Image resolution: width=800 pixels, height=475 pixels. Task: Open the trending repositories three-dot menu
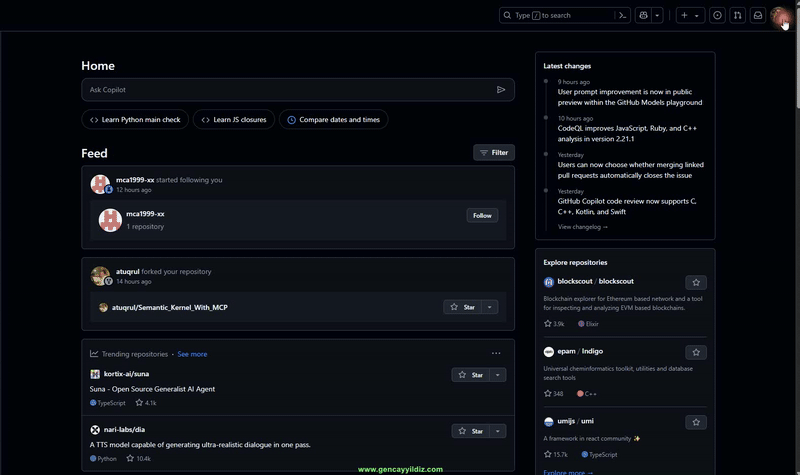496,353
